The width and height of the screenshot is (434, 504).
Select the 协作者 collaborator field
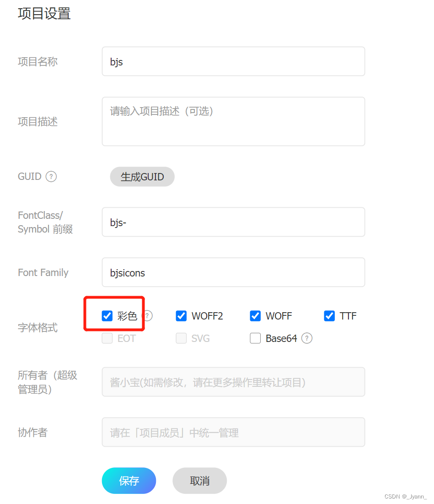click(233, 432)
